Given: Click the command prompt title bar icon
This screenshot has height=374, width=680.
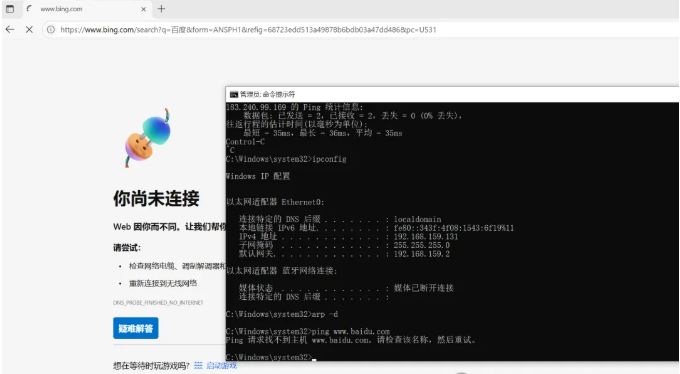Looking at the screenshot, I should tap(234, 94).
